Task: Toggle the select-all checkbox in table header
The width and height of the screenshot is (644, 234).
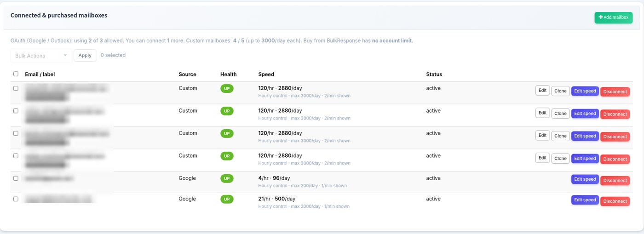Action: click(x=16, y=74)
